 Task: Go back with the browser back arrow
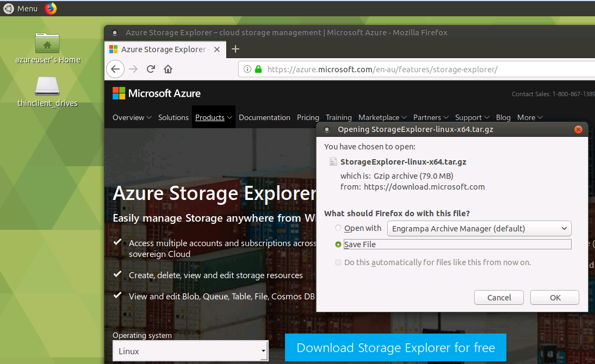(115, 69)
